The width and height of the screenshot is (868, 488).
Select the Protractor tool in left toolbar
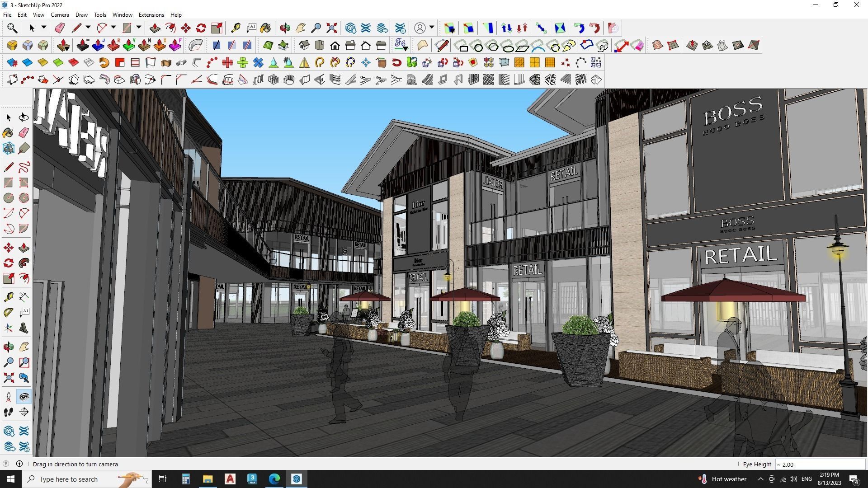pyautogui.click(x=8, y=312)
